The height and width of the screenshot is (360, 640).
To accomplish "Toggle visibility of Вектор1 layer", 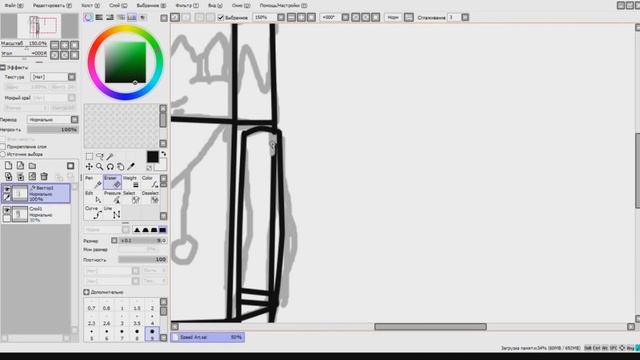I will pos(7,189).
